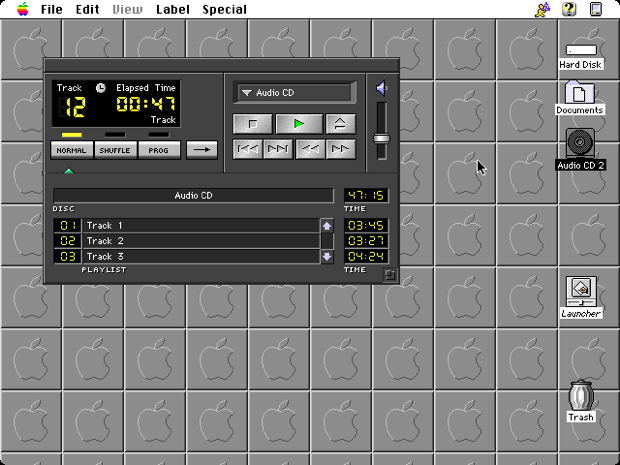Open the File menu
This screenshot has width=620, height=465.
[51, 9]
